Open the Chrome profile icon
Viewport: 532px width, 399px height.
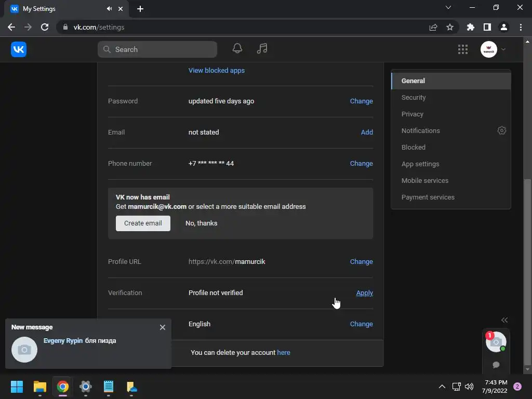504,27
